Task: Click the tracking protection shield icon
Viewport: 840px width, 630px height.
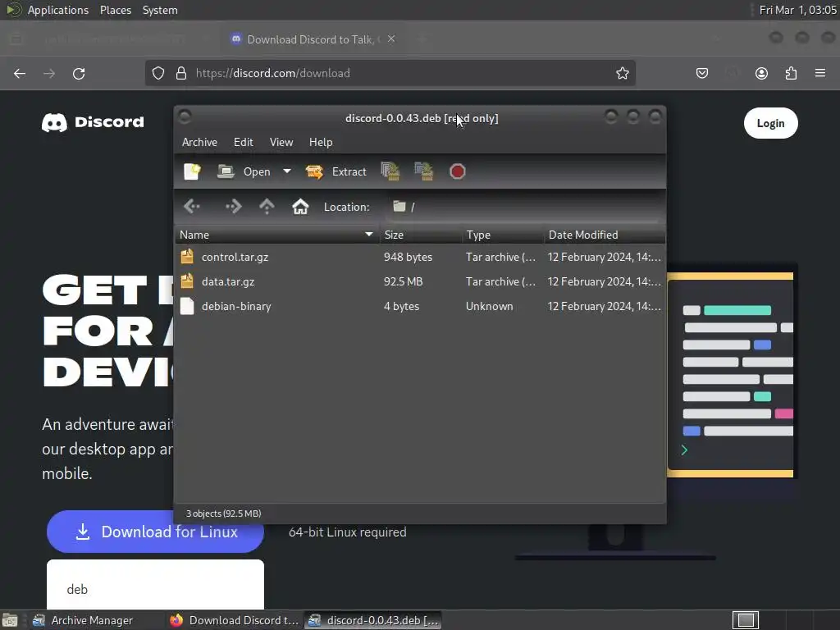Action: click(x=158, y=73)
